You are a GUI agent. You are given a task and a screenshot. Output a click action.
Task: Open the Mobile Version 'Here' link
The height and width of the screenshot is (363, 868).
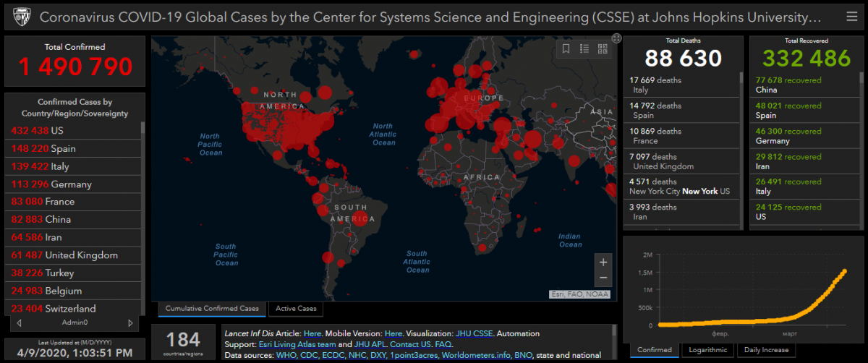393,333
